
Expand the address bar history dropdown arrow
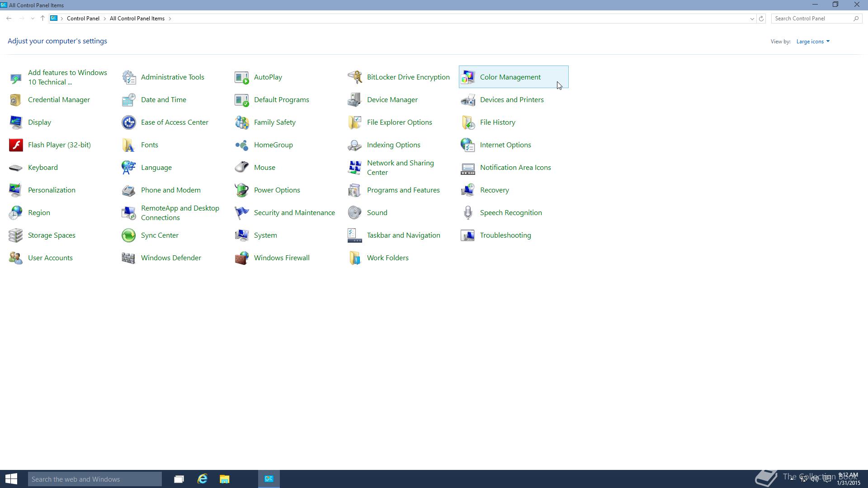(752, 19)
